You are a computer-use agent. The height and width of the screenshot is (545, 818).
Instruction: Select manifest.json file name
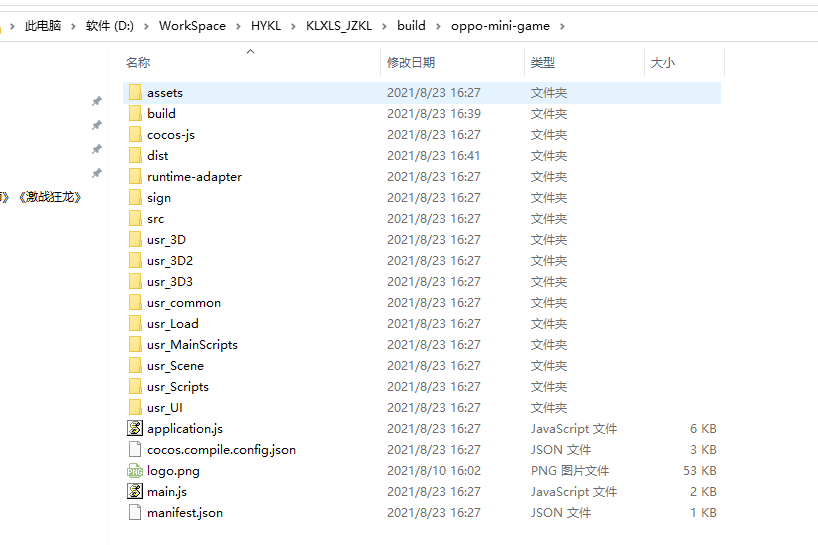pos(185,513)
